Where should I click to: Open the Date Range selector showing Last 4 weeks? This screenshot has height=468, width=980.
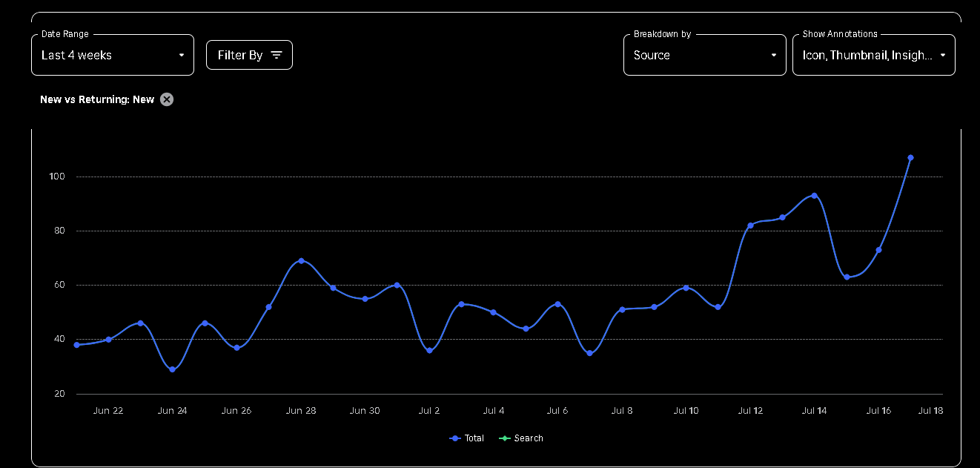point(112,55)
